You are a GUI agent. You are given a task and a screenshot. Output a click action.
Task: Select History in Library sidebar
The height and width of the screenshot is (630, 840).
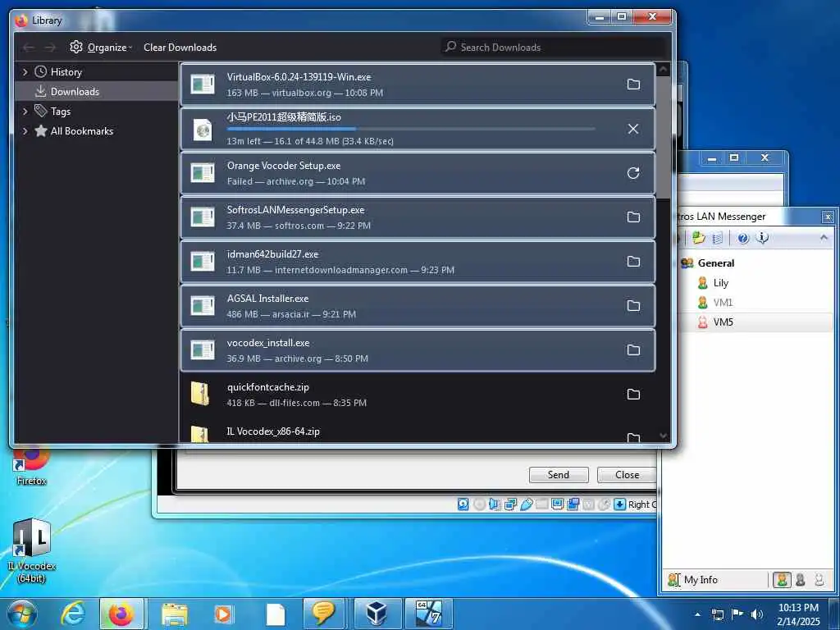(x=97, y=72)
